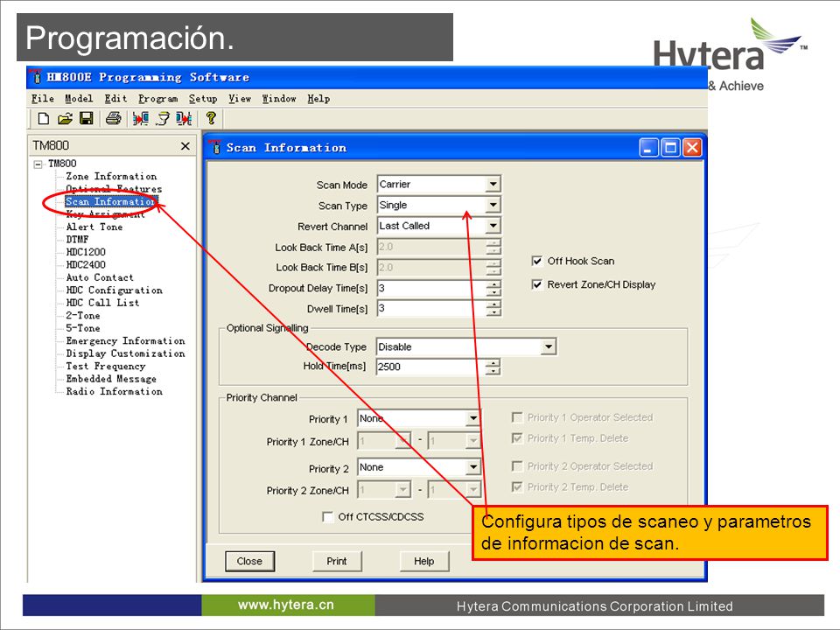Select 5-Tone in the tree
This screenshot has height=630, width=840.
tap(83, 328)
